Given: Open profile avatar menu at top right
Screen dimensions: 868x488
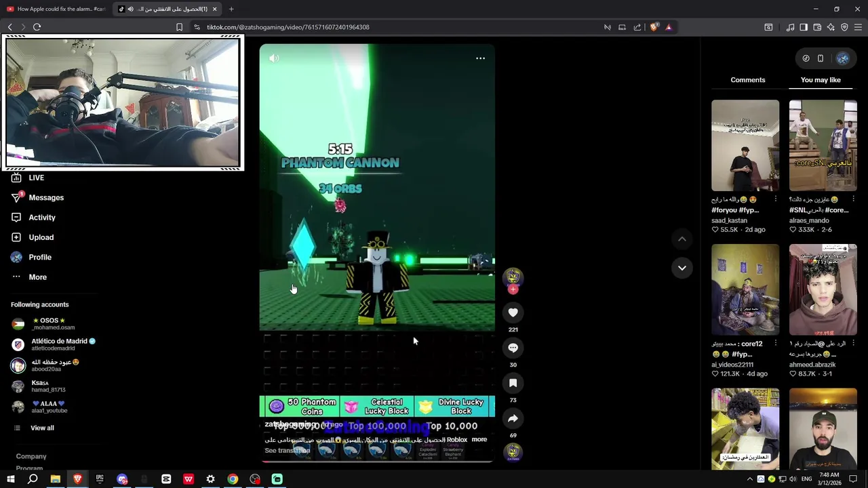Looking at the screenshot, I should coord(842,58).
